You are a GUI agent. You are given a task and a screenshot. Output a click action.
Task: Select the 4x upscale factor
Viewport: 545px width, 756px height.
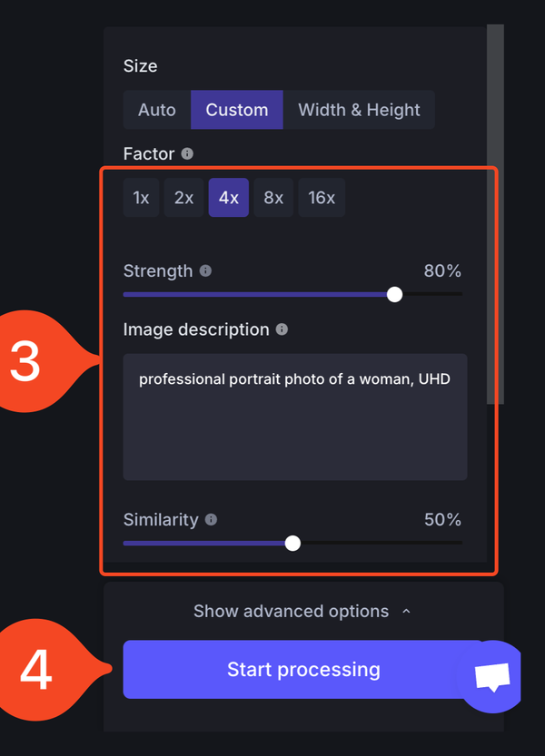(229, 198)
